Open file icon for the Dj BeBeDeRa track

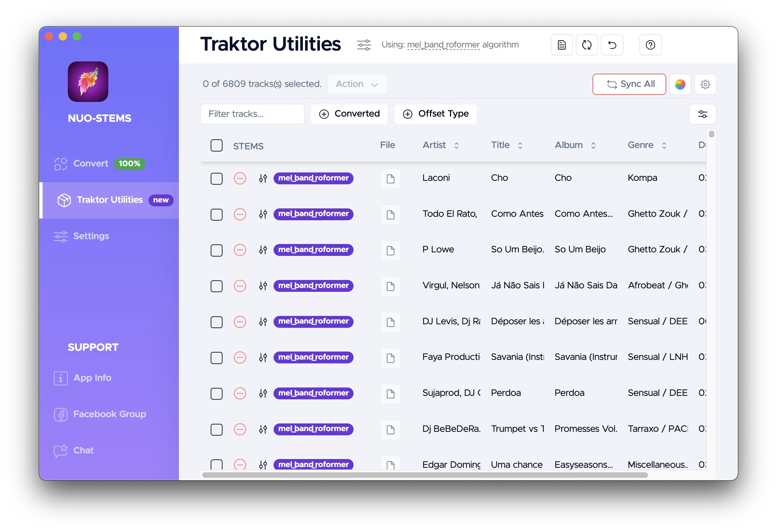(391, 429)
